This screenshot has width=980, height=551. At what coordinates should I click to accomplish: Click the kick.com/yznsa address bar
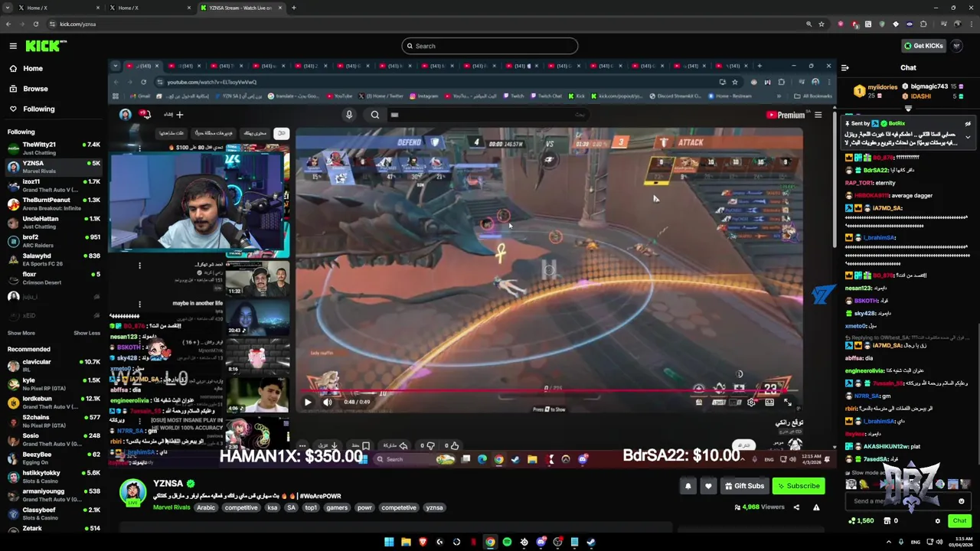coord(429,24)
